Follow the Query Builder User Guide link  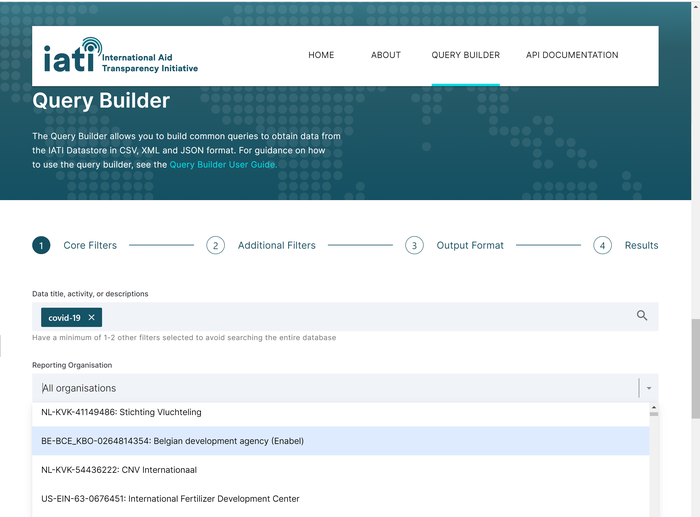pos(223,164)
